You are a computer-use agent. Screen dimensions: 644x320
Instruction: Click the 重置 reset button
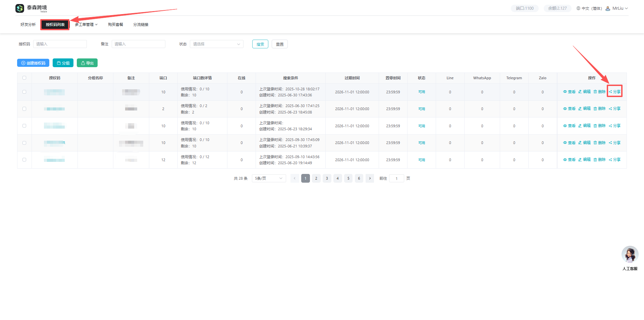[279, 44]
